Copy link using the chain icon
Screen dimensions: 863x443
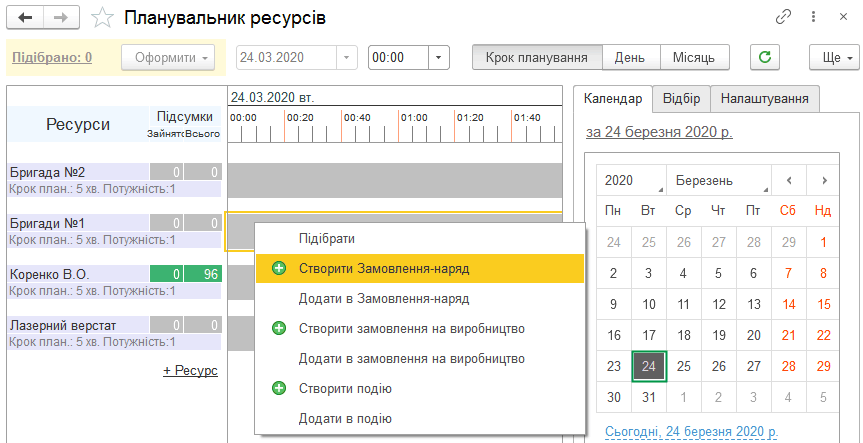click(x=782, y=18)
